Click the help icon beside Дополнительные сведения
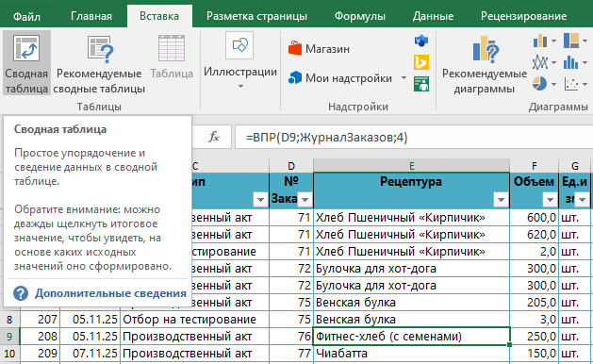The image size is (593, 364). click(x=21, y=293)
